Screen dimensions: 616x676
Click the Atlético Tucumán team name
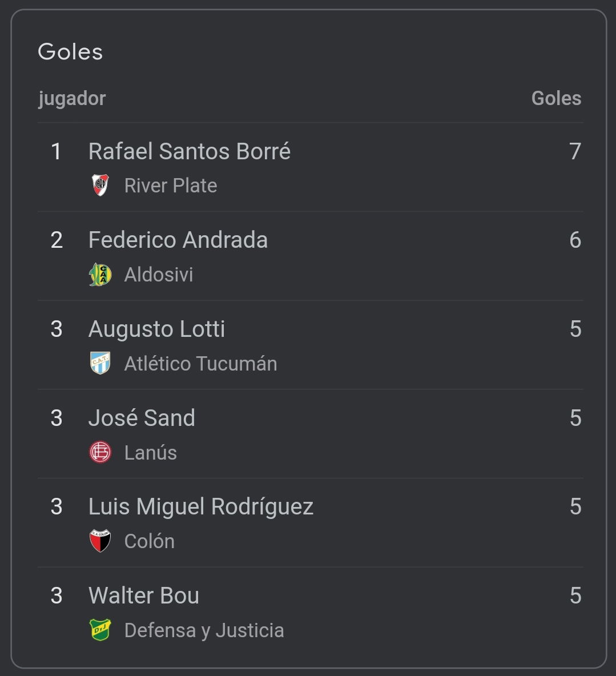200,364
